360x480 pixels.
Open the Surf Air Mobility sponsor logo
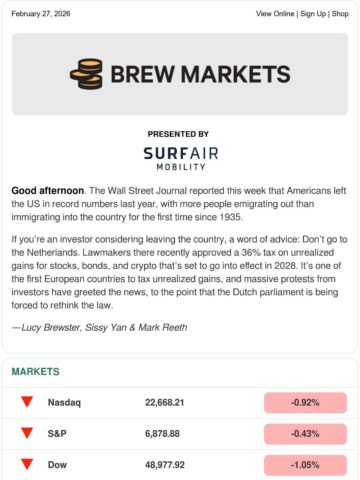tap(181, 159)
